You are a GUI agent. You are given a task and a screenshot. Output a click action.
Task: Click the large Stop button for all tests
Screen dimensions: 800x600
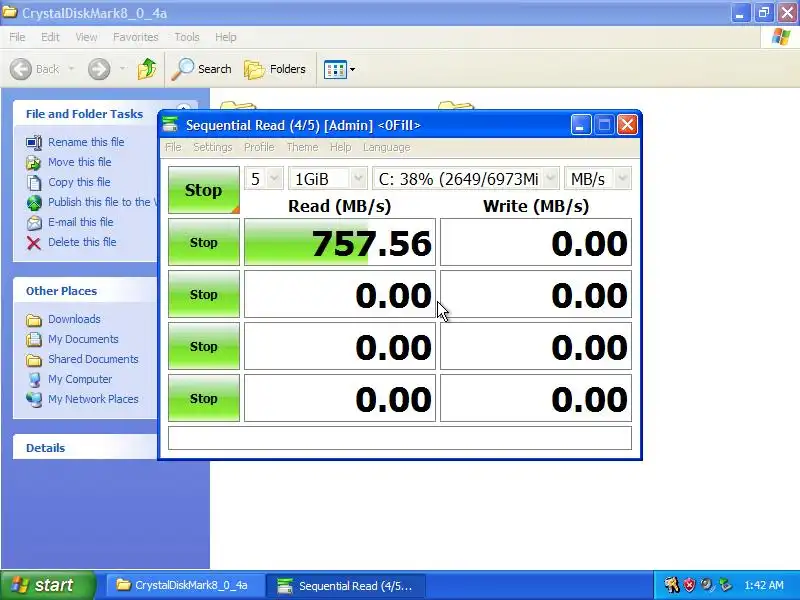(x=204, y=190)
